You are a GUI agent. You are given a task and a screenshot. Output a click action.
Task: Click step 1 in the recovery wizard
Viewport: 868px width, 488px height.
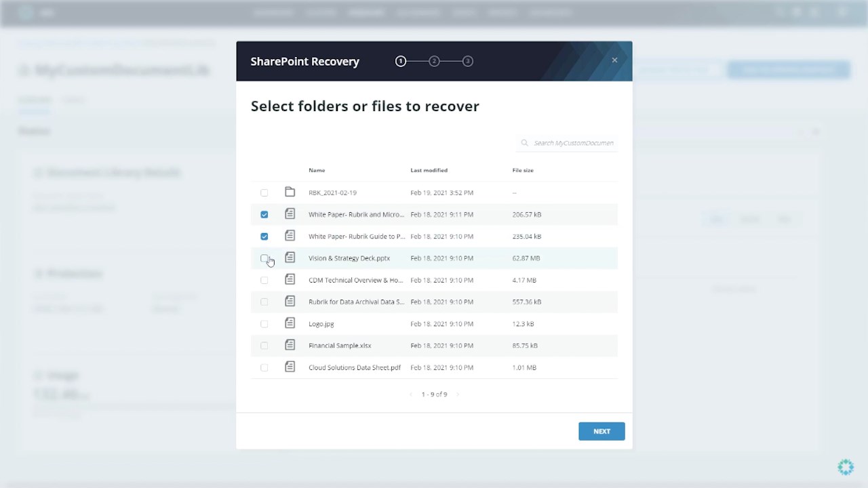(x=401, y=61)
